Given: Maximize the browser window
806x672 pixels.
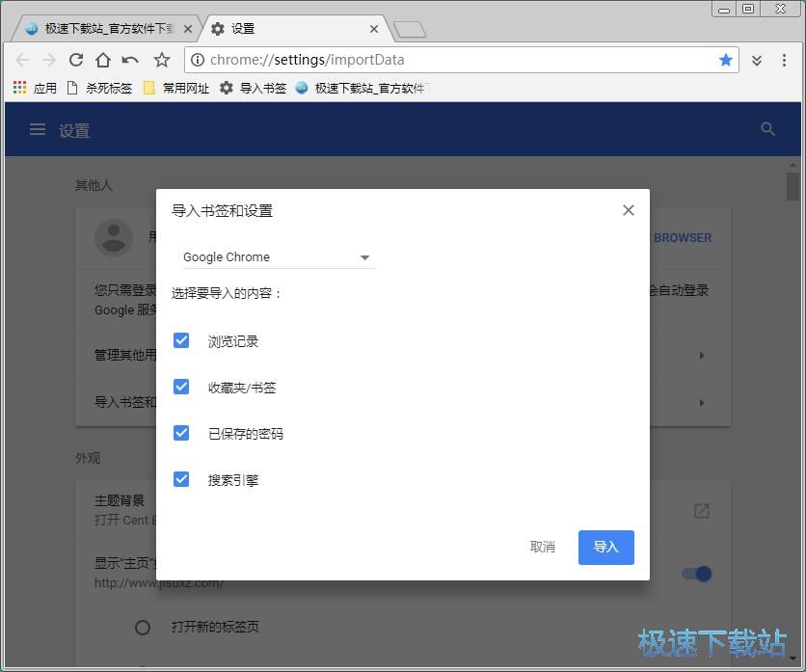Looking at the screenshot, I should [x=748, y=10].
